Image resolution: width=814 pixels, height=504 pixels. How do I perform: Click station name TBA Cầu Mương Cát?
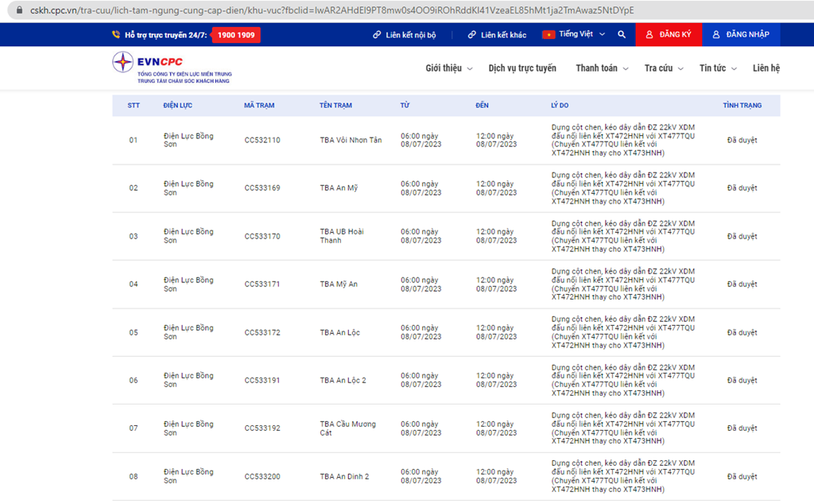pos(348,428)
